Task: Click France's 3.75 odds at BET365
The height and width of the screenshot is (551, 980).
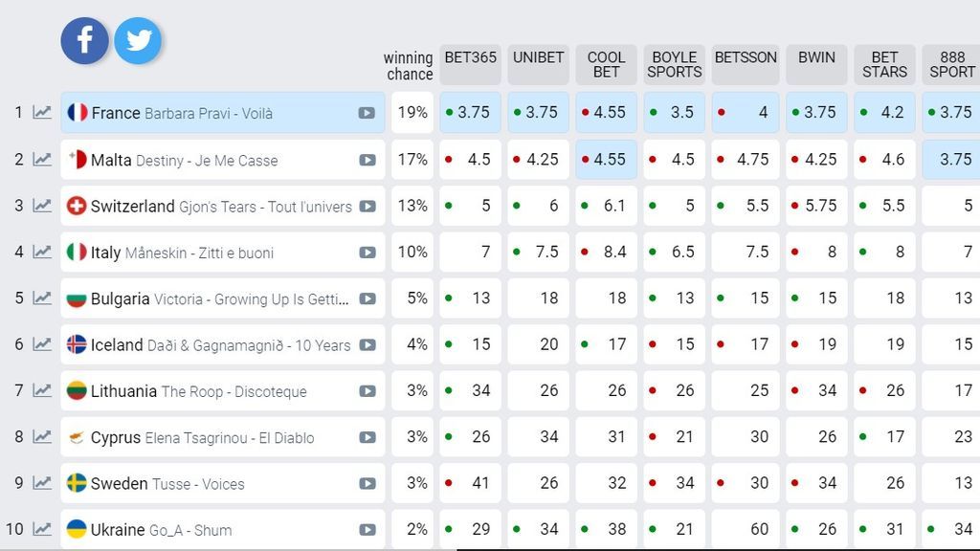Action: (x=470, y=113)
